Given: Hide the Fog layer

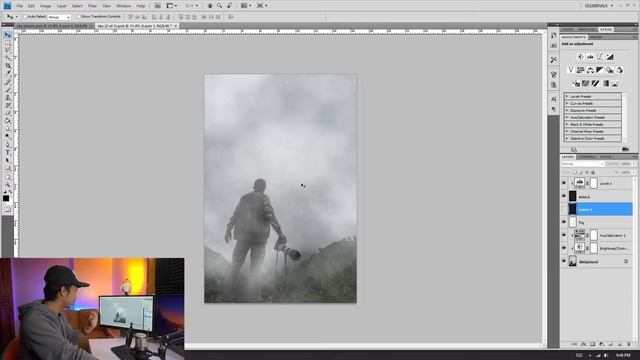Looking at the screenshot, I should 564,222.
